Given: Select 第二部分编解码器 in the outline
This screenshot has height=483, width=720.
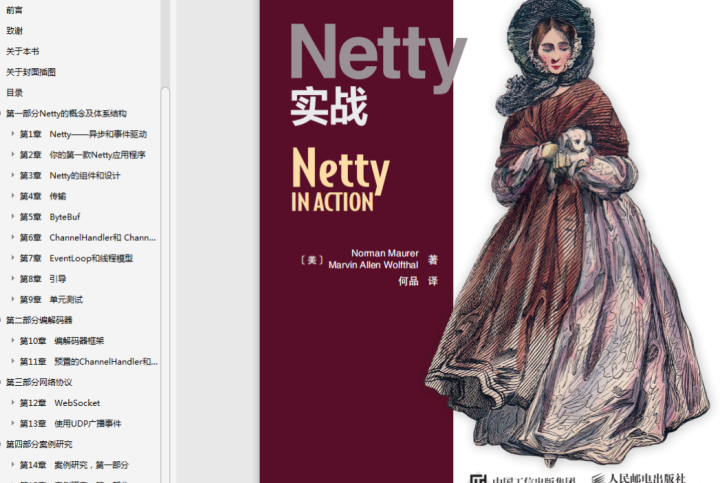Looking at the screenshot, I should pos(39,320).
